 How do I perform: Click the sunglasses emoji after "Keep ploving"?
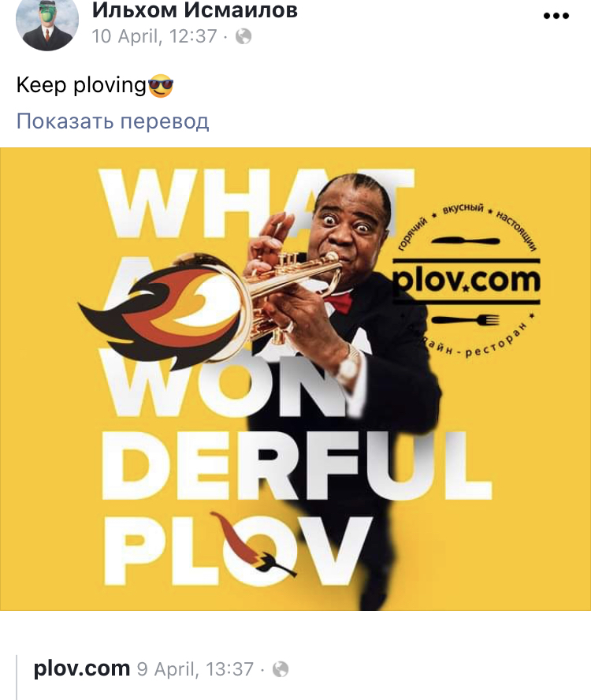point(161,86)
